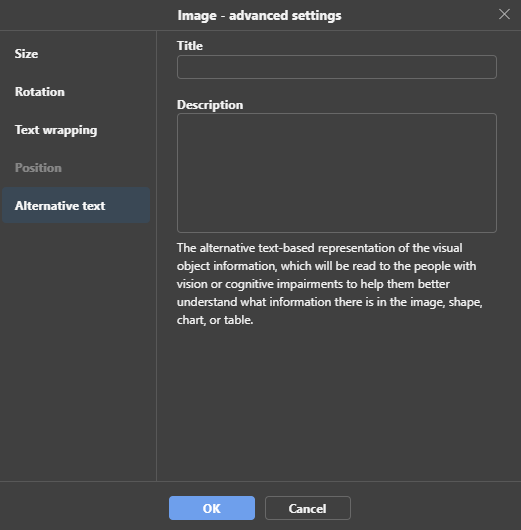The width and height of the screenshot is (521, 530).
Task: Click the empty area below help text
Action: (338, 402)
